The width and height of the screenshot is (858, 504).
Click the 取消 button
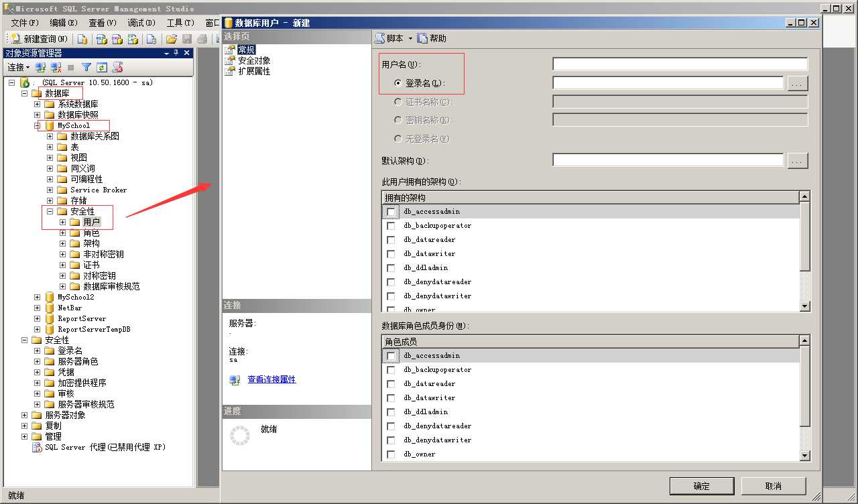coord(774,486)
